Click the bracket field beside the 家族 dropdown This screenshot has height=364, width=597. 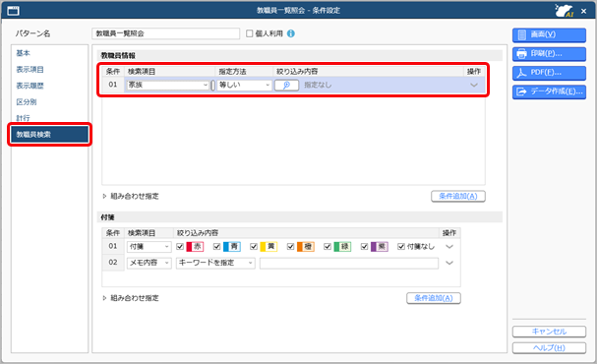212,85
